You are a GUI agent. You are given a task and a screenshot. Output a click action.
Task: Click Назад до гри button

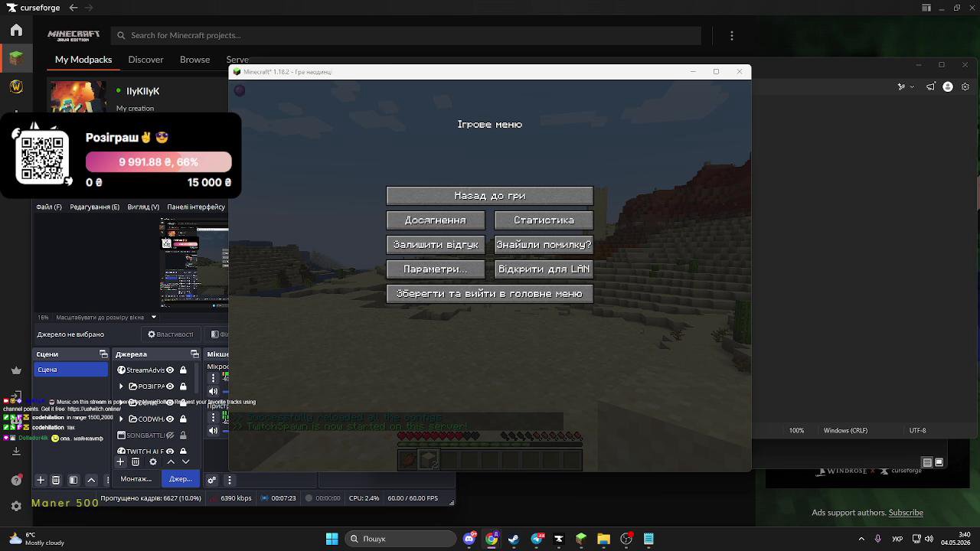coord(490,196)
